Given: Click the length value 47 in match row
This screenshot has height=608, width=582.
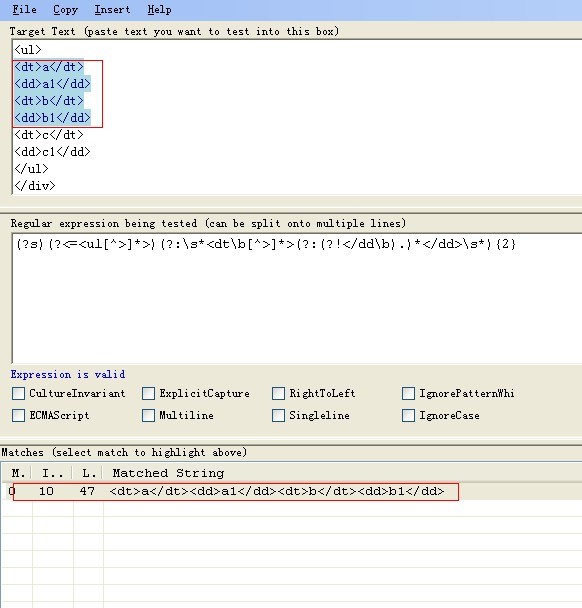Looking at the screenshot, I should click(87, 491).
